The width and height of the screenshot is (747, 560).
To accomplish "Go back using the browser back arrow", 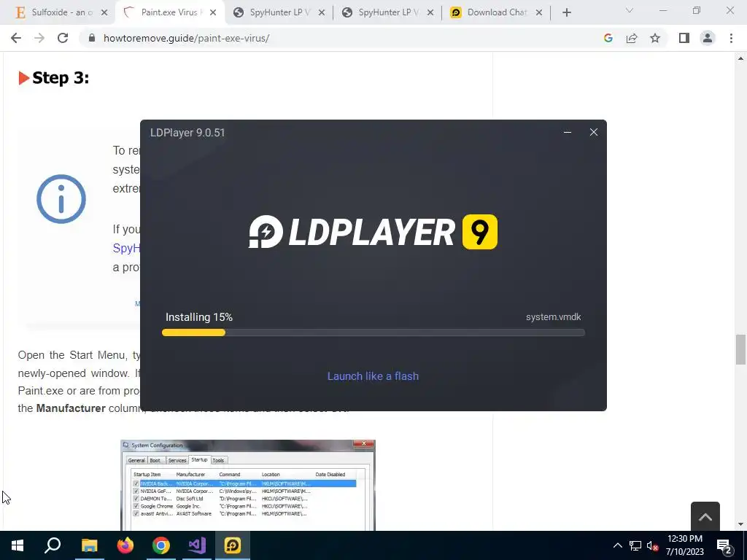I will [16, 38].
